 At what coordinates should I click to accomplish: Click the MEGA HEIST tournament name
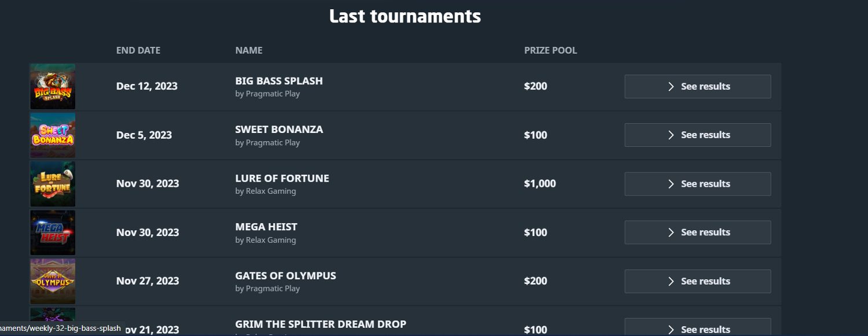click(266, 227)
